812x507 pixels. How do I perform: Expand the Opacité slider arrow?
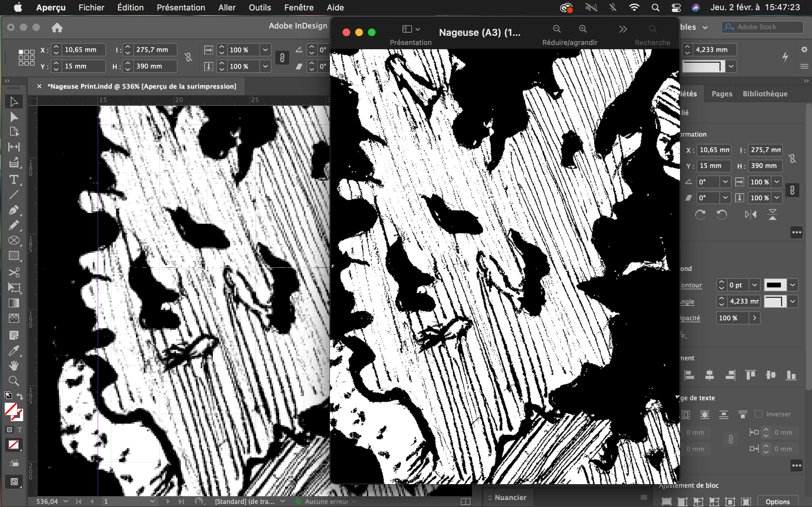pos(754,318)
